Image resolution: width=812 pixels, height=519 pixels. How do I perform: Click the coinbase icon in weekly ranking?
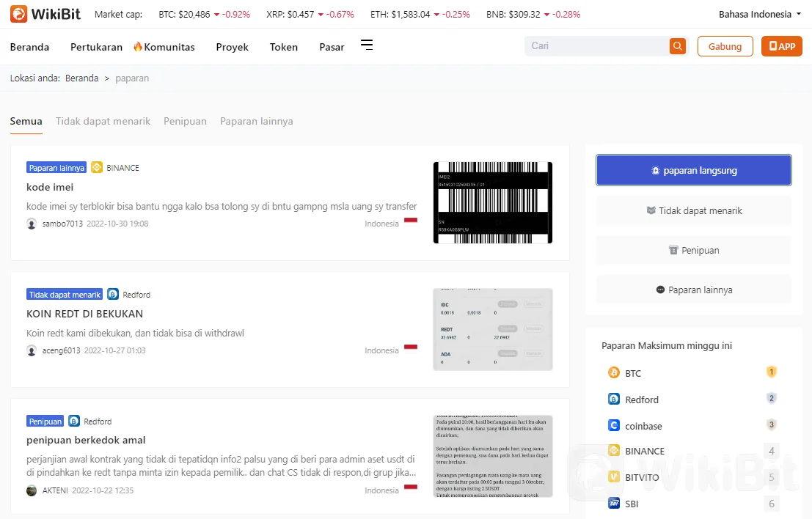coord(614,425)
